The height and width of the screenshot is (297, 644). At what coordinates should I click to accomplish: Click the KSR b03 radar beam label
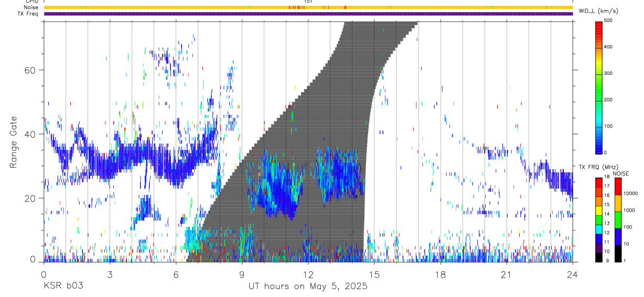(x=63, y=286)
